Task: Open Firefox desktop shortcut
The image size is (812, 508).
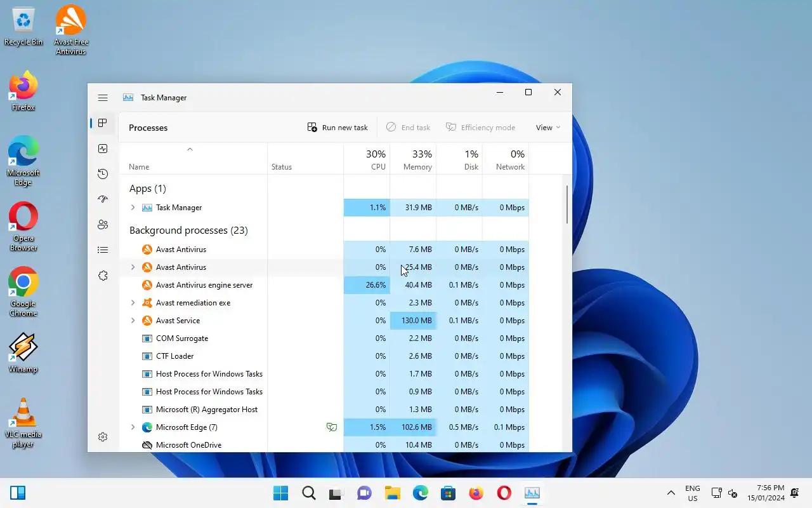Action: click(23, 91)
